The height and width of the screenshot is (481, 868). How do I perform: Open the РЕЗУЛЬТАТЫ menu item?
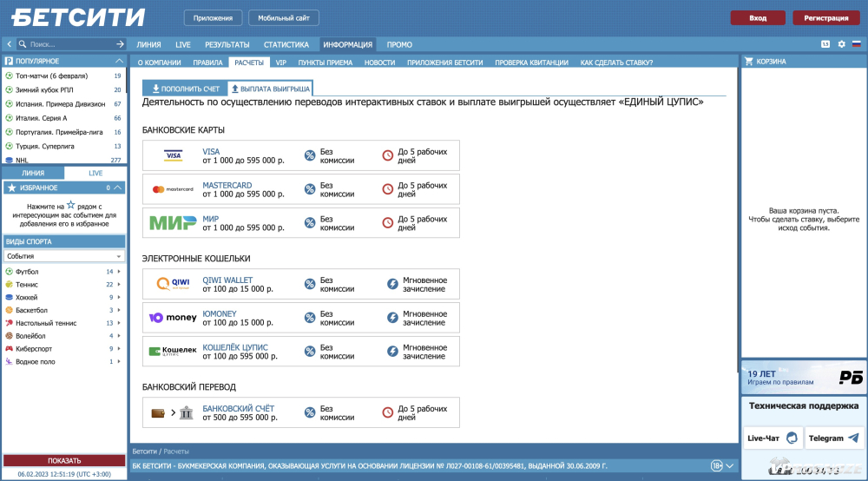click(x=227, y=45)
